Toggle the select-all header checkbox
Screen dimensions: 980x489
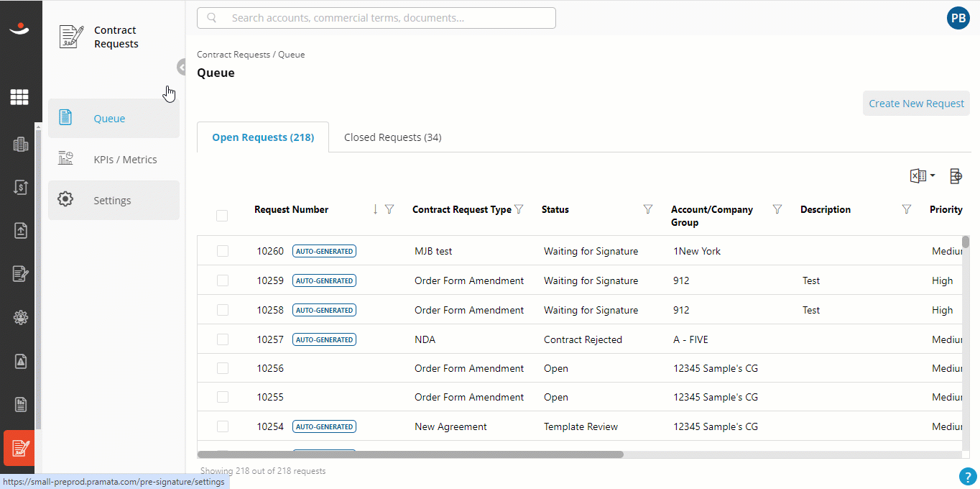[x=222, y=216]
